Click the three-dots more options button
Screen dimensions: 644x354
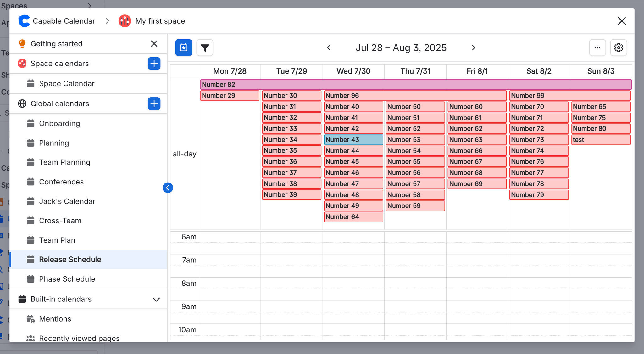[597, 48]
